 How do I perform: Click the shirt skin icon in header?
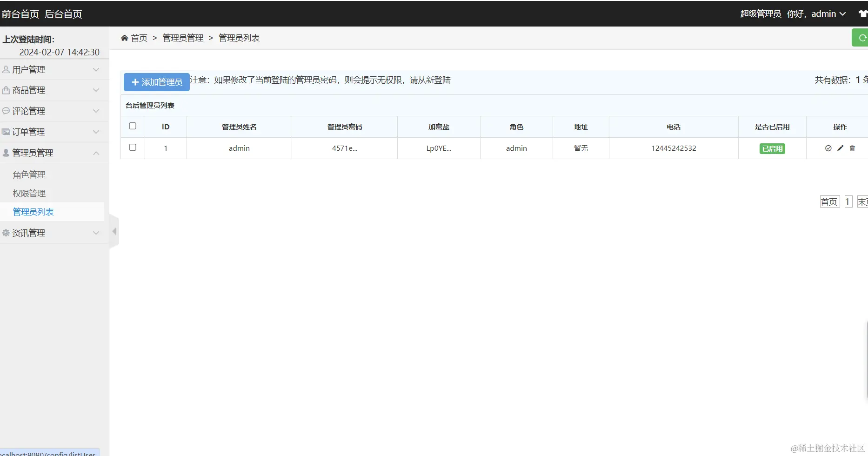coord(863,14)
